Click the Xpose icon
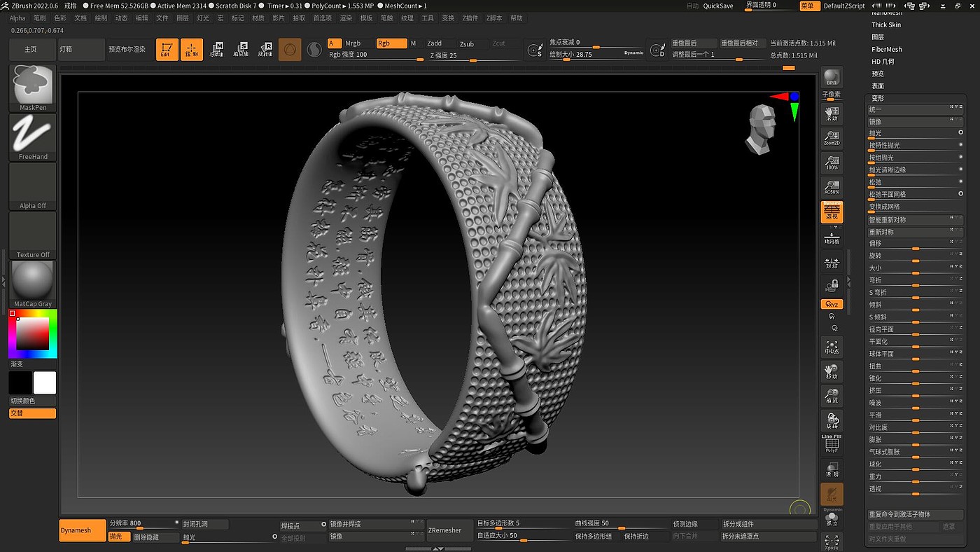 pos(832,542)
